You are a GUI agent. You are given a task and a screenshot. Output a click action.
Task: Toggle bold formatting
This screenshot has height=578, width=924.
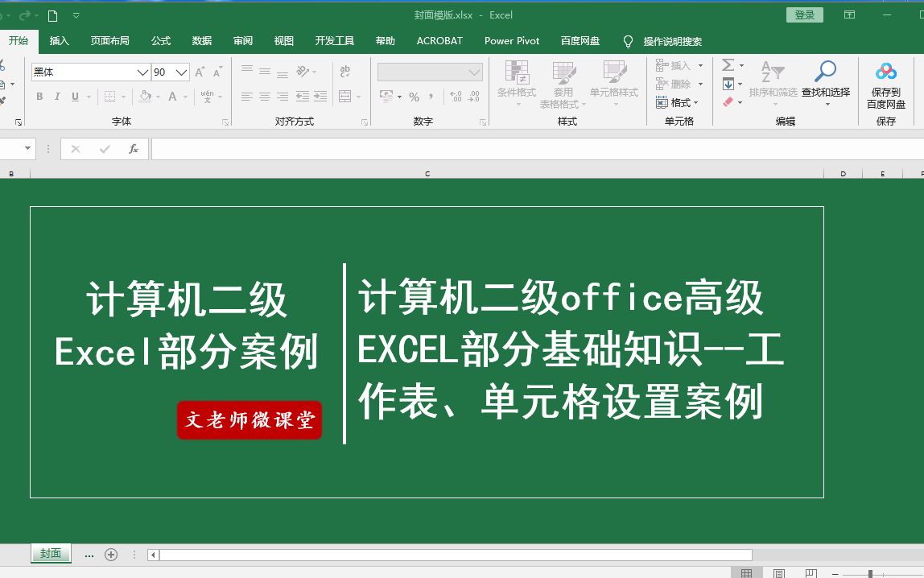coord(39,96)
